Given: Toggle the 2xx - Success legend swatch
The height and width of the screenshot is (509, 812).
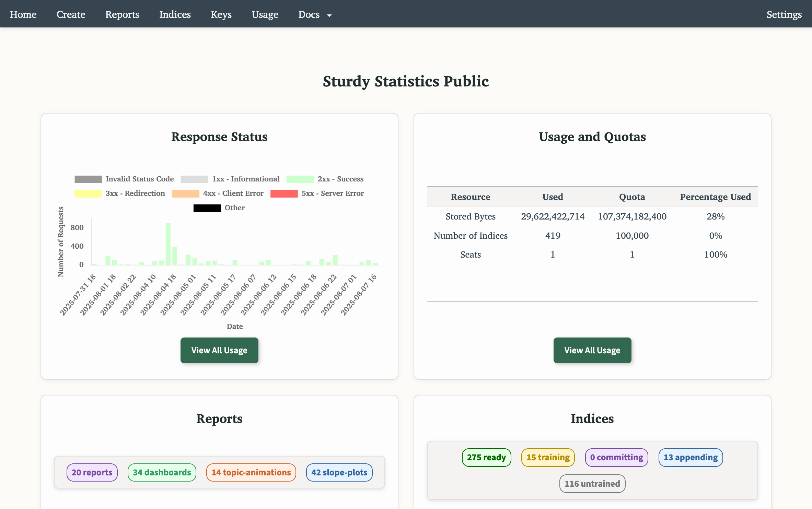Looking at the screenshot, I should point(300,179).
